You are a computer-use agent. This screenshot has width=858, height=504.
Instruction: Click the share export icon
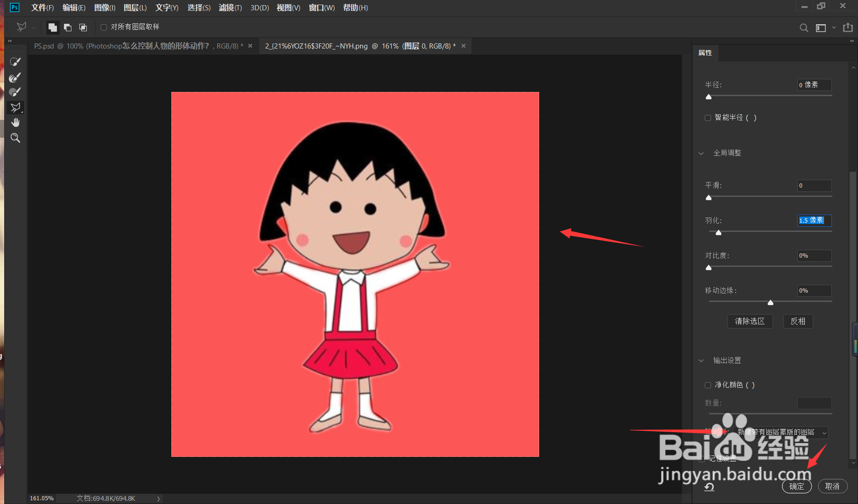click(848, 28)
